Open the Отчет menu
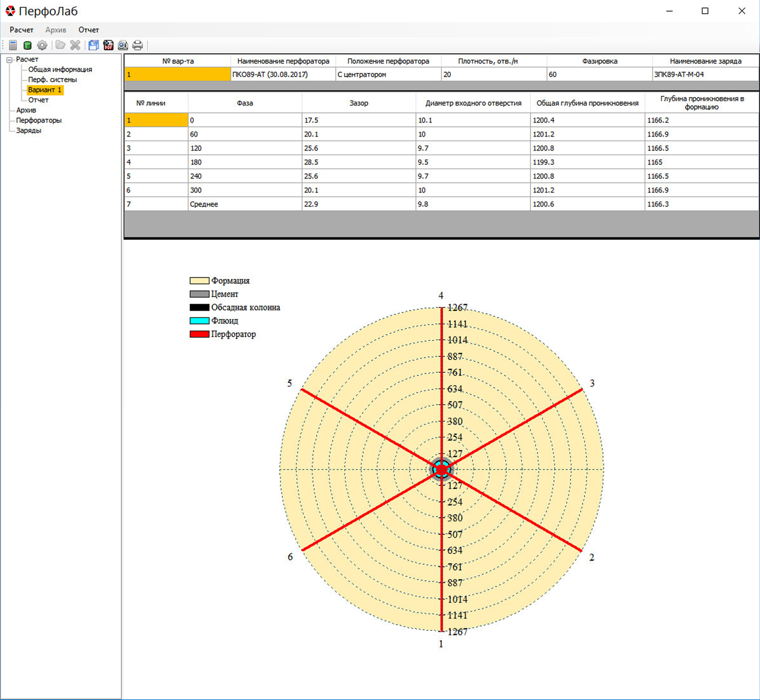The image size is (760, 700). 88,30
